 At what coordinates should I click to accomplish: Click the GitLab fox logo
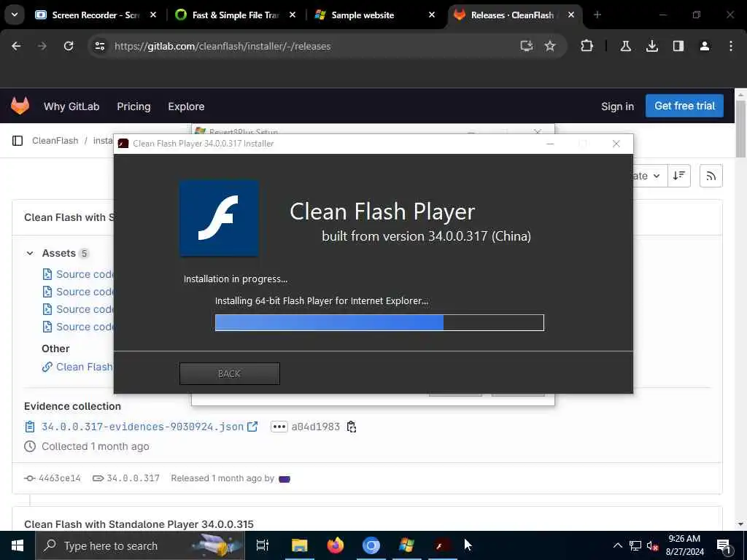(x=20, y=106)
